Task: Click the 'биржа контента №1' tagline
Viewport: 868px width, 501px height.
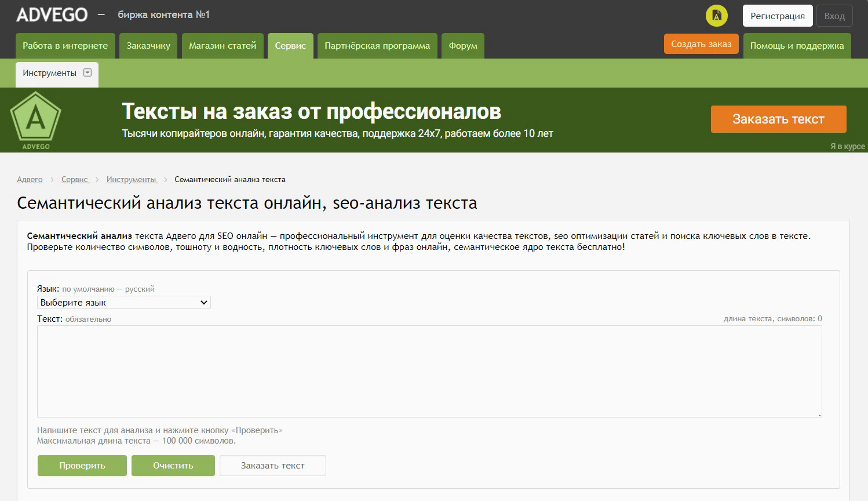Action: tap(164, 14)
